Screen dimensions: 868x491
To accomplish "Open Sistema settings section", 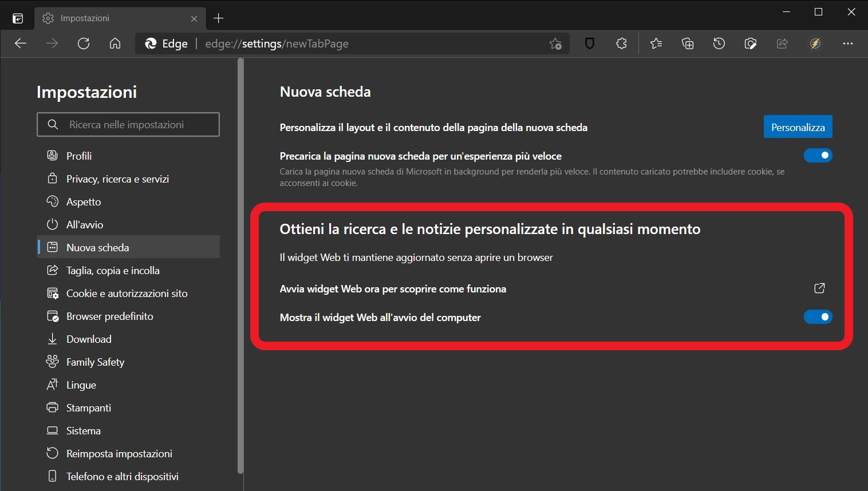I will tap(128, 430).
